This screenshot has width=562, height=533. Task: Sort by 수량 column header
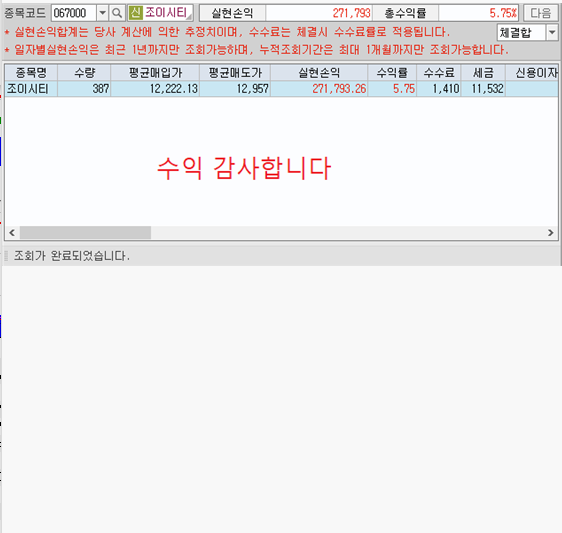coord(84,73)
